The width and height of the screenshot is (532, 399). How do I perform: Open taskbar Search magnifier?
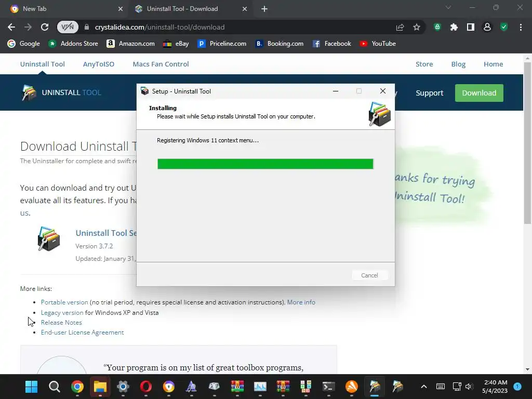click(54, 387)
